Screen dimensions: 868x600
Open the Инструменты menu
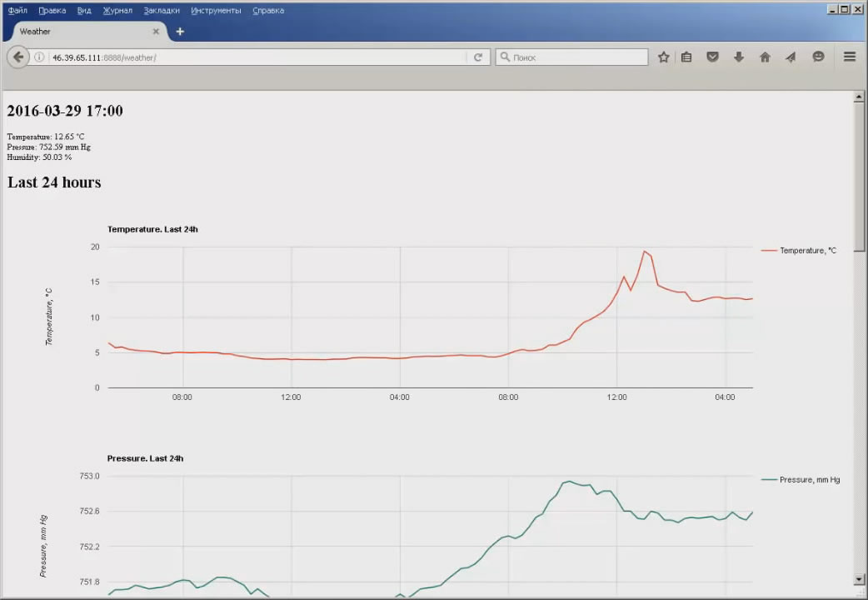click(x=216, y=11)
